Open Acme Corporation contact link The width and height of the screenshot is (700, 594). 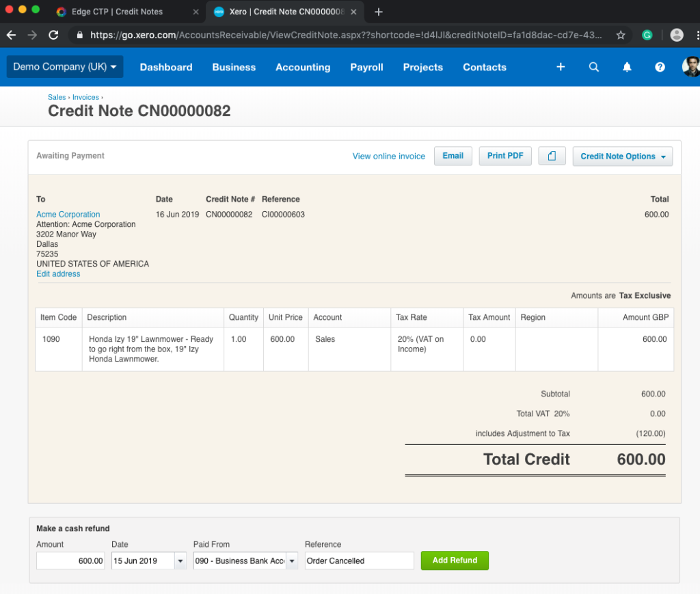point(68,214)
